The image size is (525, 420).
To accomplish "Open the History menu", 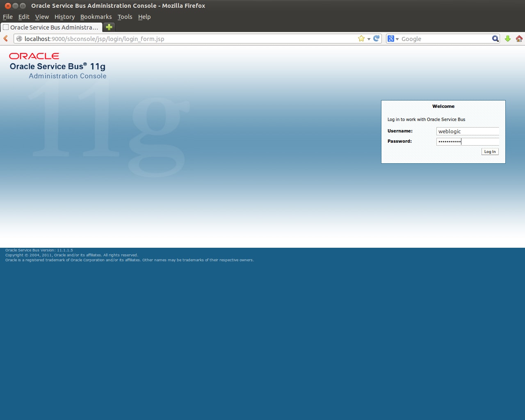I will 64,17.
